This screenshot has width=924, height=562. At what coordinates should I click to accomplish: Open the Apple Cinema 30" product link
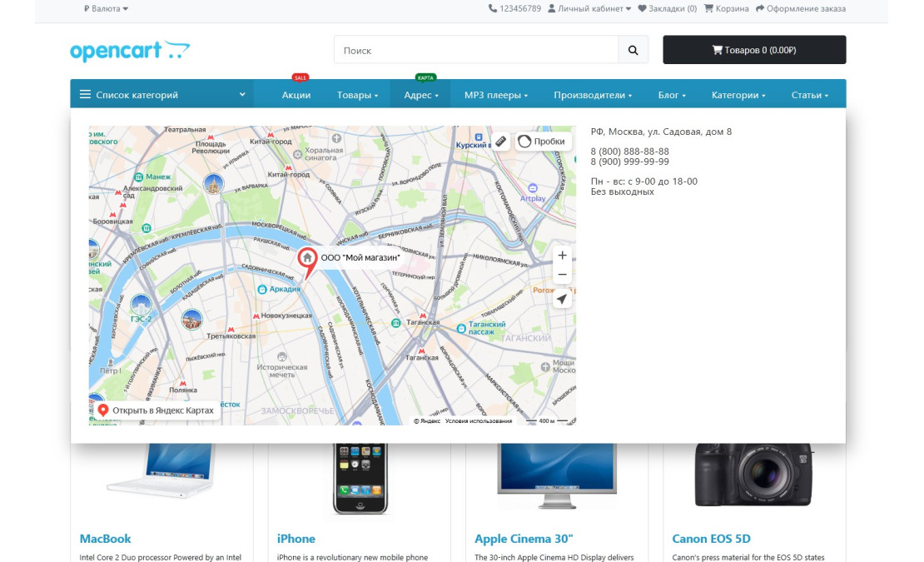pos(524,539)
